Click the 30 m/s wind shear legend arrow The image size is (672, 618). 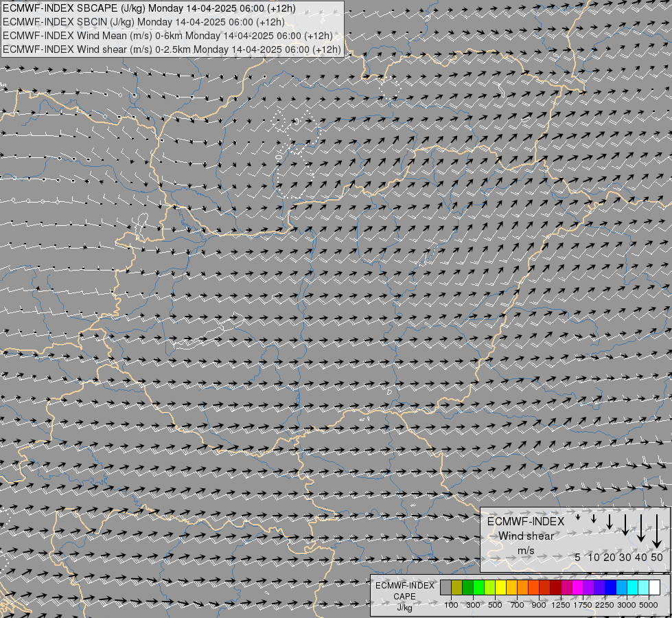625,525
